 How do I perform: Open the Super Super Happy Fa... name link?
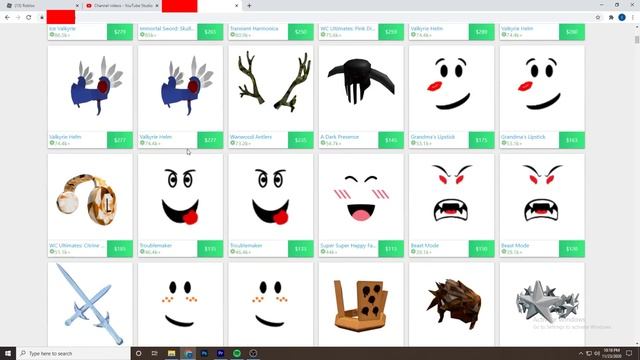coord(348,246)
